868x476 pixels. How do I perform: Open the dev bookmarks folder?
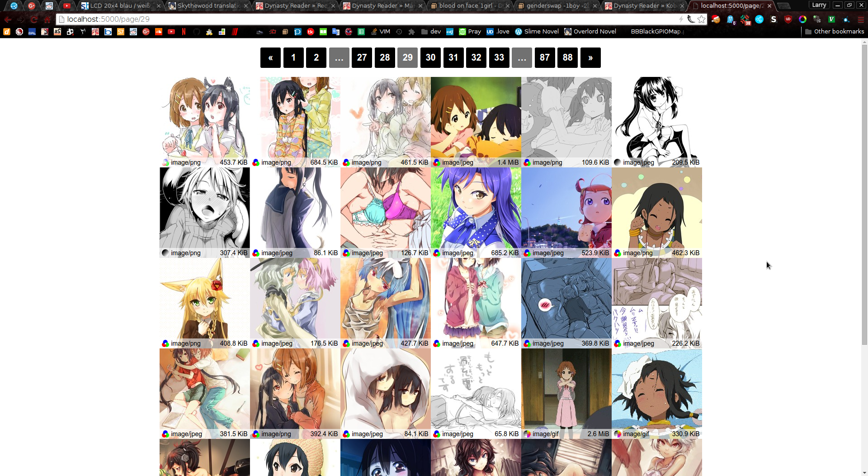coord(431,32)
